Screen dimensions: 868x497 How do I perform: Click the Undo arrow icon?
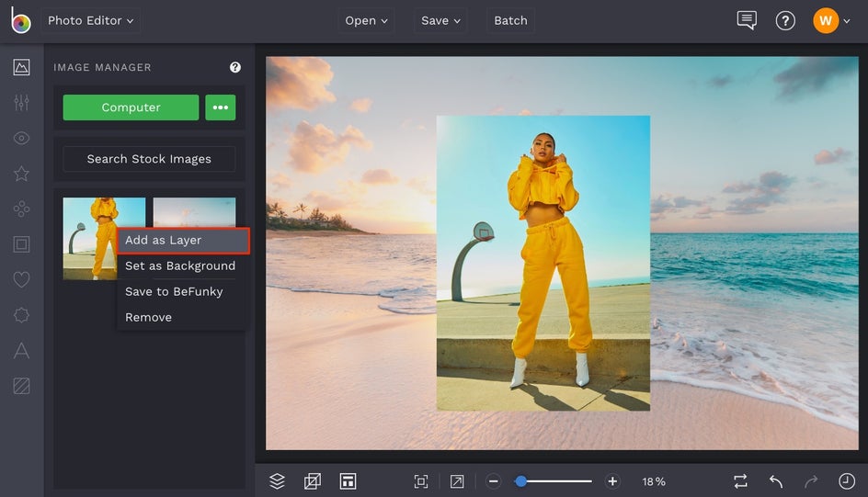pos(776,481)
